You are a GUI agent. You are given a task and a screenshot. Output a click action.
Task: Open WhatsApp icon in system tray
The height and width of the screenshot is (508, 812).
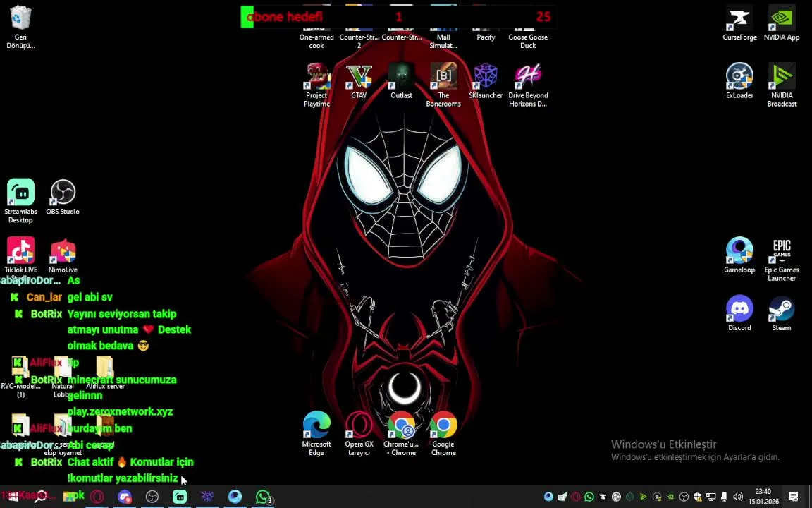click(589, 497)
